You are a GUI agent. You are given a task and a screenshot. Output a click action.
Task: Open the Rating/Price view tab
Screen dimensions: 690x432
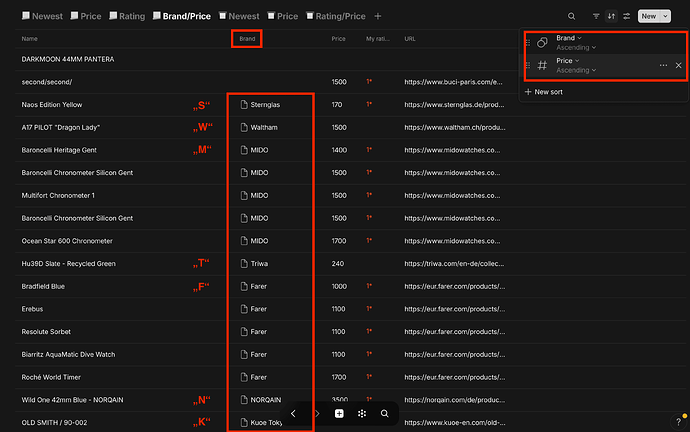pyautogui.click(x=336, y=16)
